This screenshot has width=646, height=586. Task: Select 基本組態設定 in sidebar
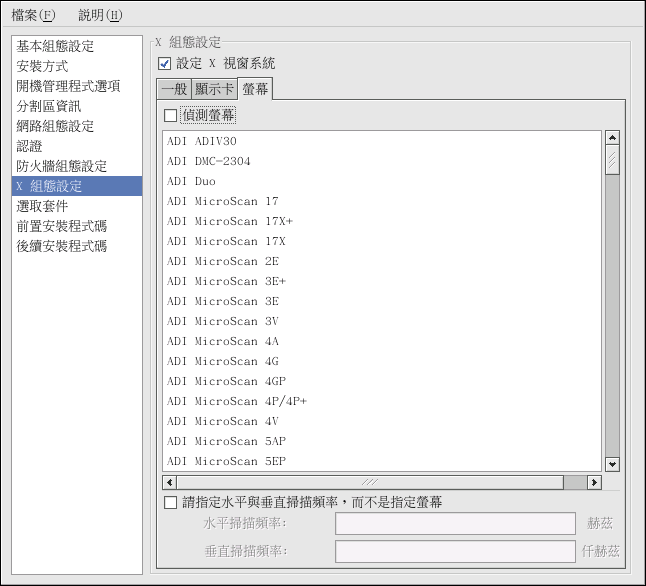pos(55,46)
